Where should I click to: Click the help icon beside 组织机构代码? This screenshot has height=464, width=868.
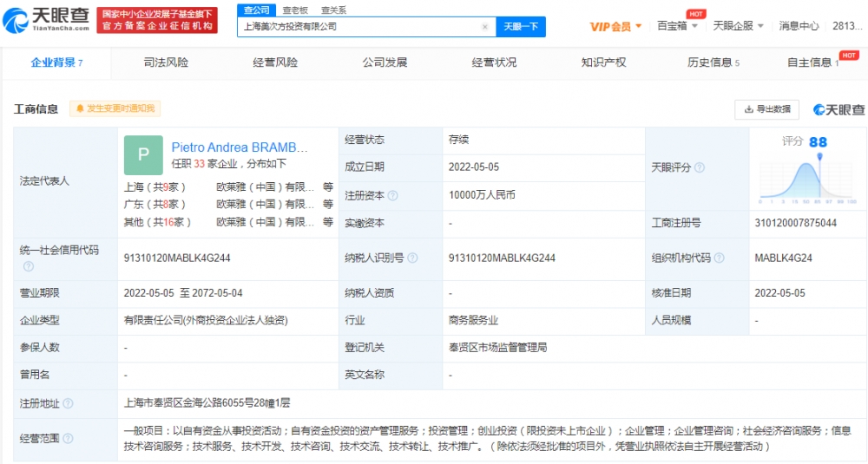[x=719, y=258]
